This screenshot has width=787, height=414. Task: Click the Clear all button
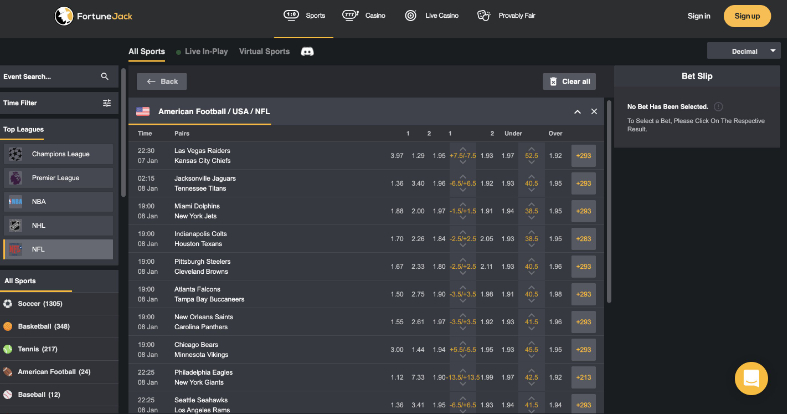(x=569, y=81)
